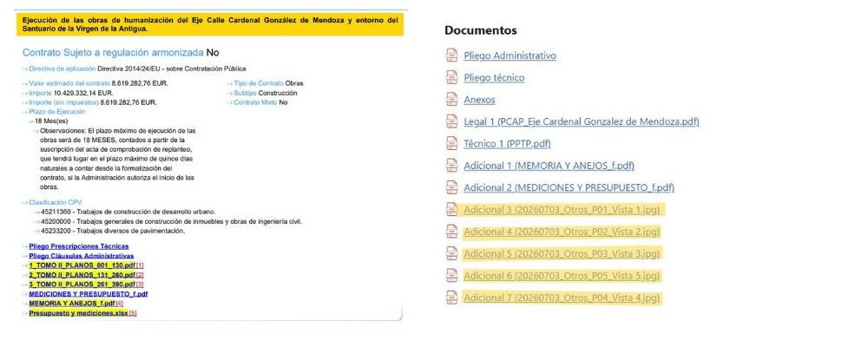Click footnote [2] after the second TOMO II file
Screen dimensions: 868x340
[x=140, y=275]
